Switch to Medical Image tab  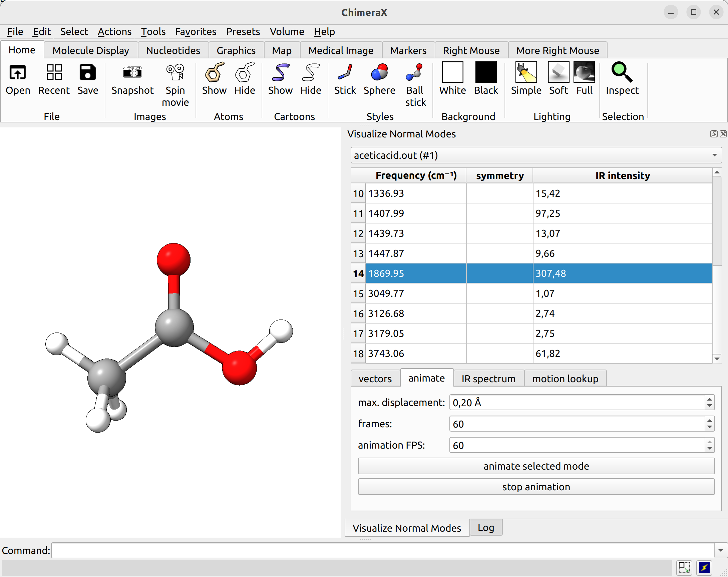pos(341,50)
